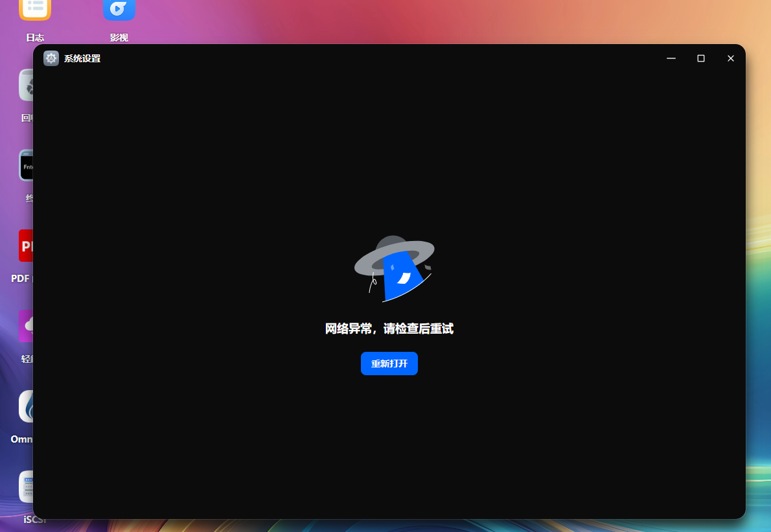Open the PDF reader app

[x=26, y=246]
